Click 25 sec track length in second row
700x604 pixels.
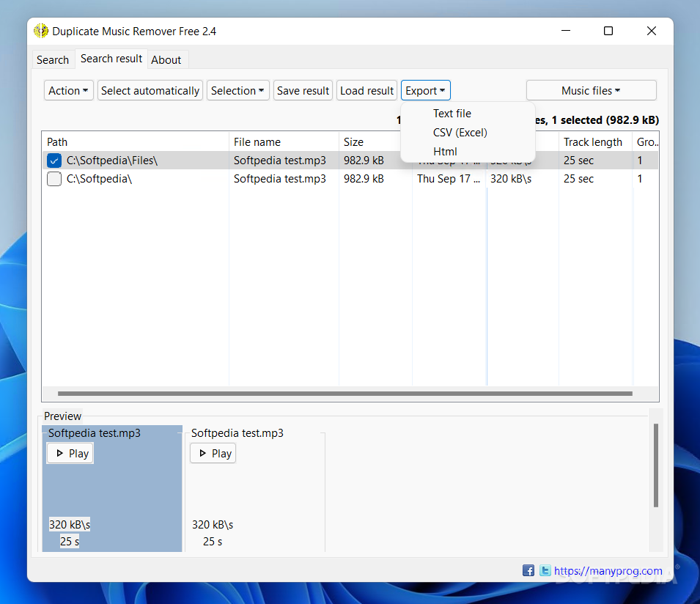[578, 179]
